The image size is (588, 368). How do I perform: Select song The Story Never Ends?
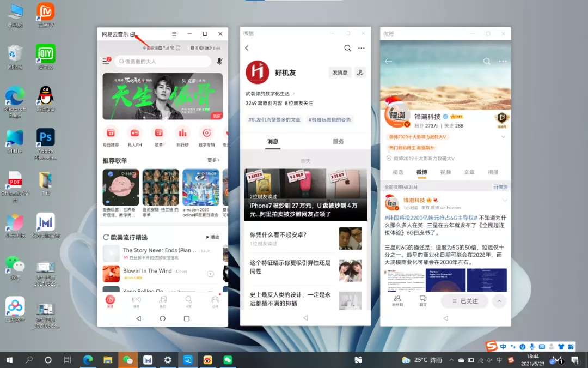(x=160, y=250)
